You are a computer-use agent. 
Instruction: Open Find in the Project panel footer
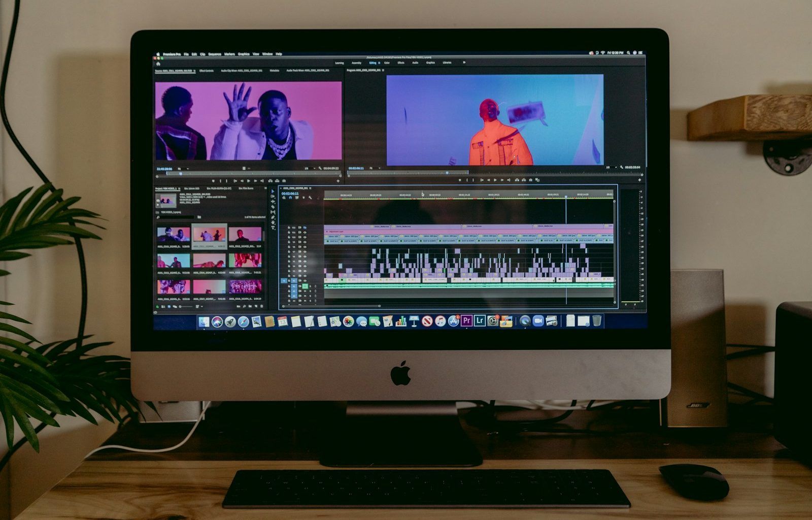pos(244,306)
